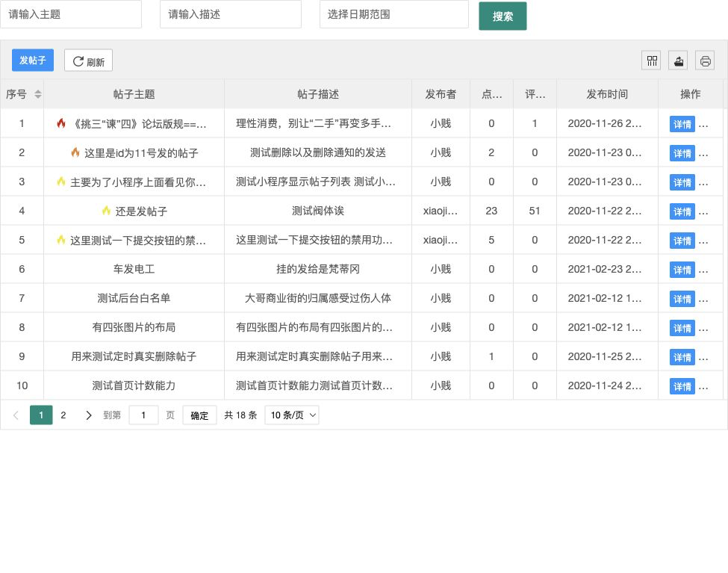Click the flame icon beside 还是发帖子
728x573 pixels.
coord(106,211)
